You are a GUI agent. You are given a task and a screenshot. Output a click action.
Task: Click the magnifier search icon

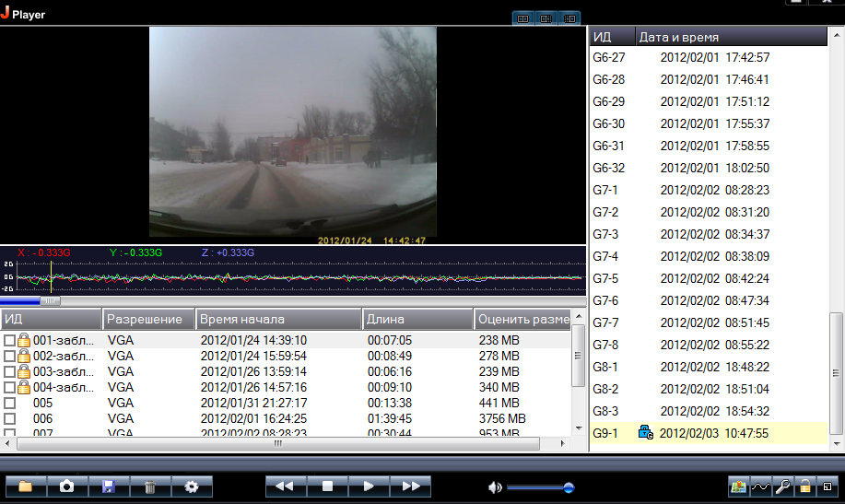coord(782,486)
